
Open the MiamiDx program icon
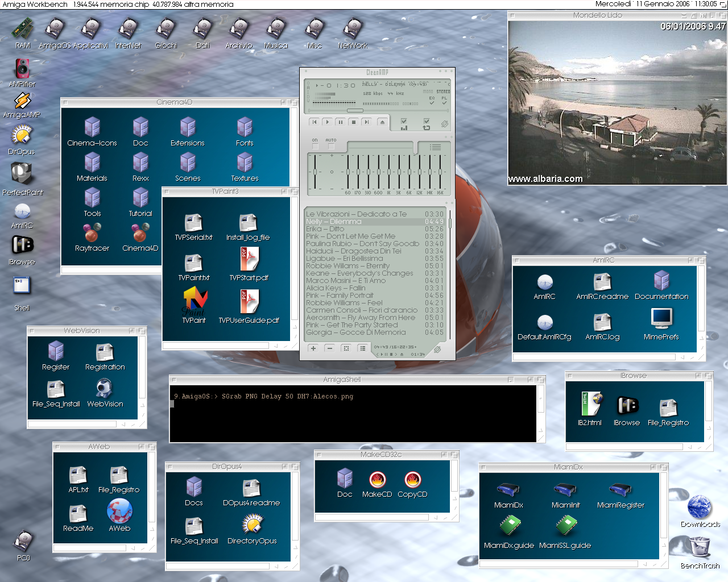(x=508, y=490)
